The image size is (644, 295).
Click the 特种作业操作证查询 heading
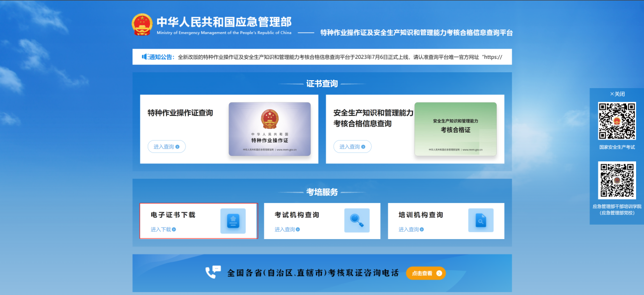[x=180, y=113]
